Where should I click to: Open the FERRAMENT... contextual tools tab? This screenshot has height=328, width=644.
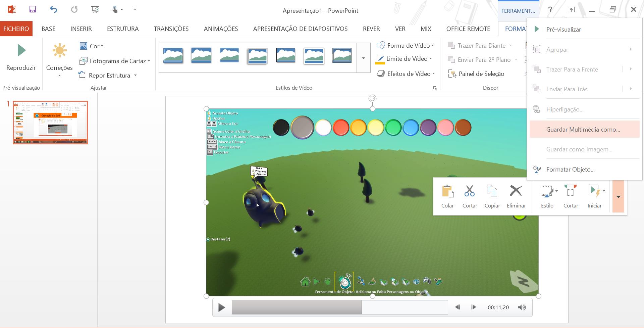(518, 11)
